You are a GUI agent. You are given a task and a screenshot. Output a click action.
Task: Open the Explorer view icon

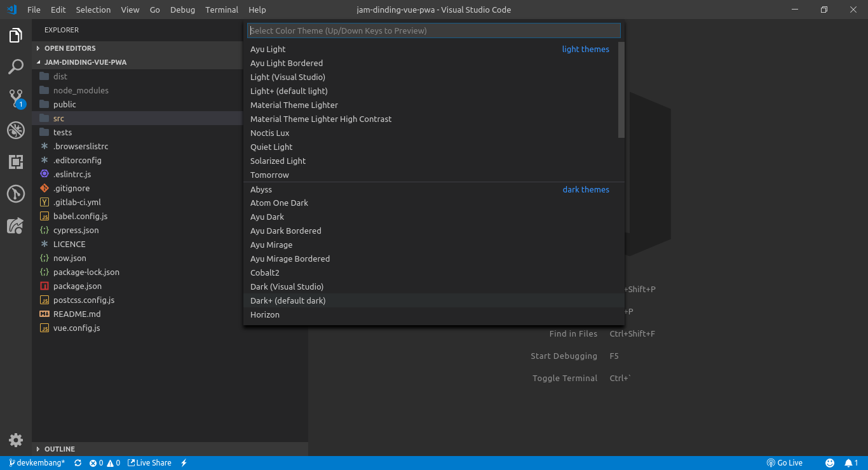tap(15, 36)
